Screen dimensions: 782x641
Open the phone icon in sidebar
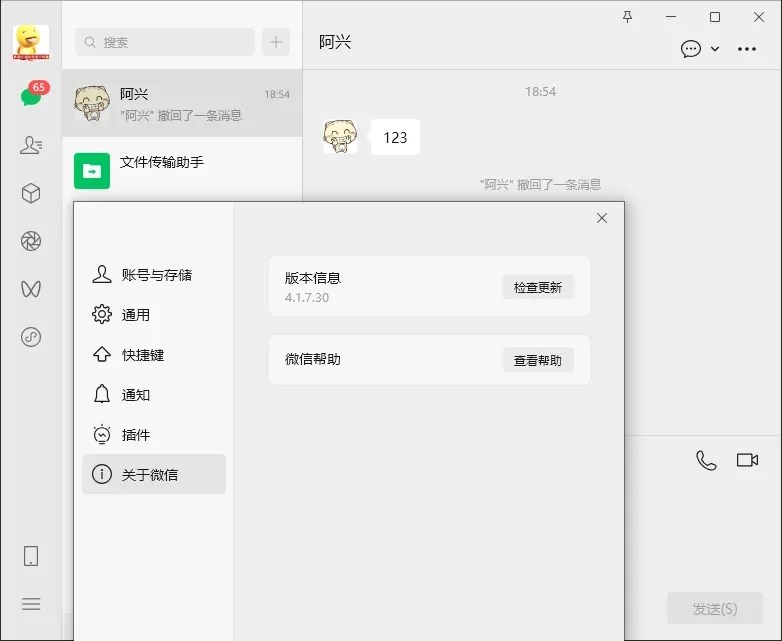pos(31,556)
